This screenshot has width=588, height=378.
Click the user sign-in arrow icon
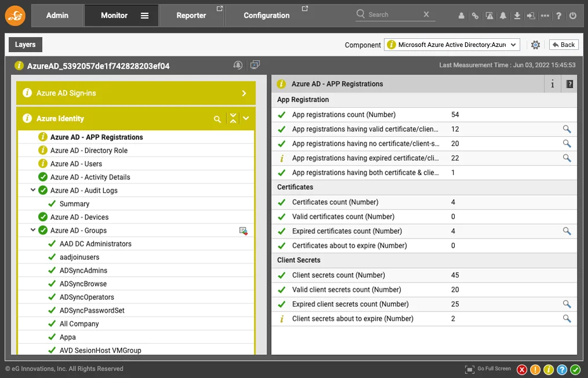pos(531,16)
